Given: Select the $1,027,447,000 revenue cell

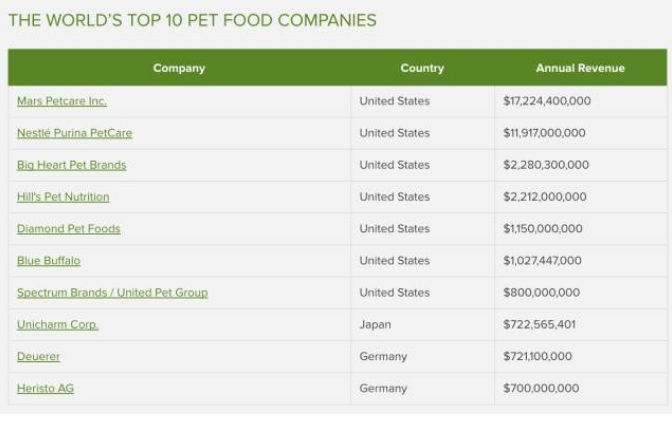Looking at the screenshot, I should (x=542, y=261).
